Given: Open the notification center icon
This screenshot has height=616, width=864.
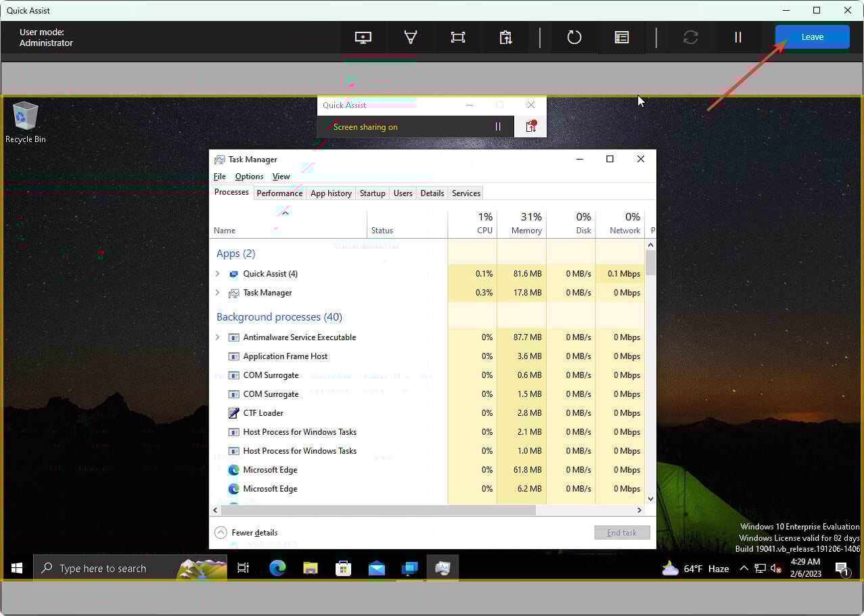Looking at the screenshot, I should pos(842,569).
